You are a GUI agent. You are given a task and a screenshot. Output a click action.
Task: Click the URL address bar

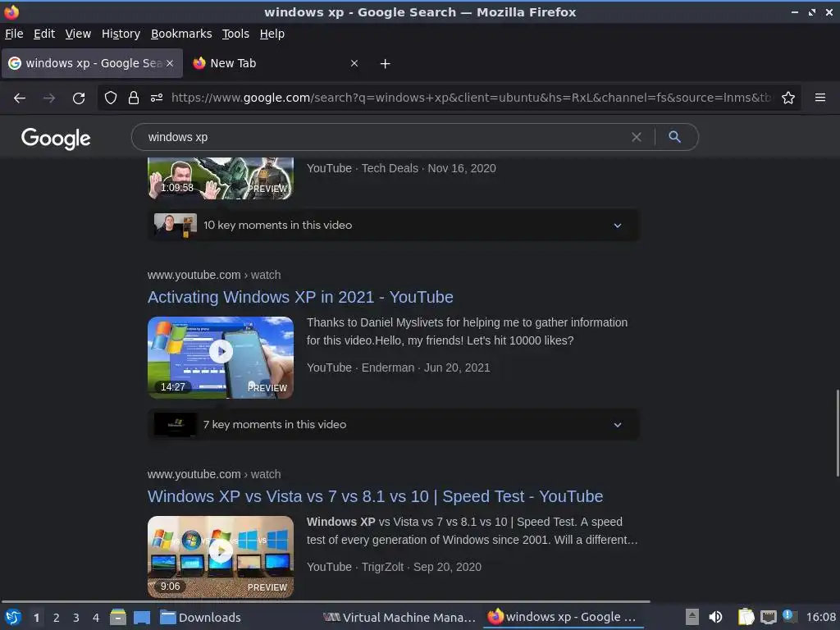coord(472,98)
